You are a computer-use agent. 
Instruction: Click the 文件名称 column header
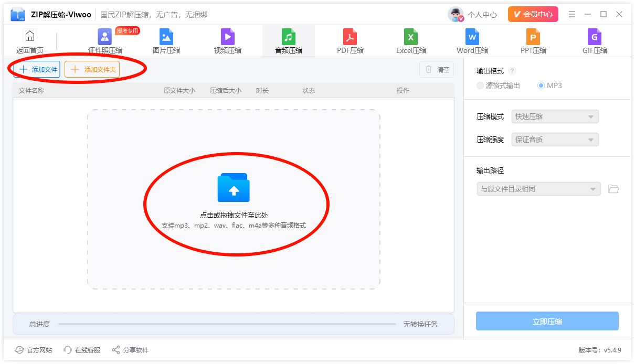tap(31, 91)
